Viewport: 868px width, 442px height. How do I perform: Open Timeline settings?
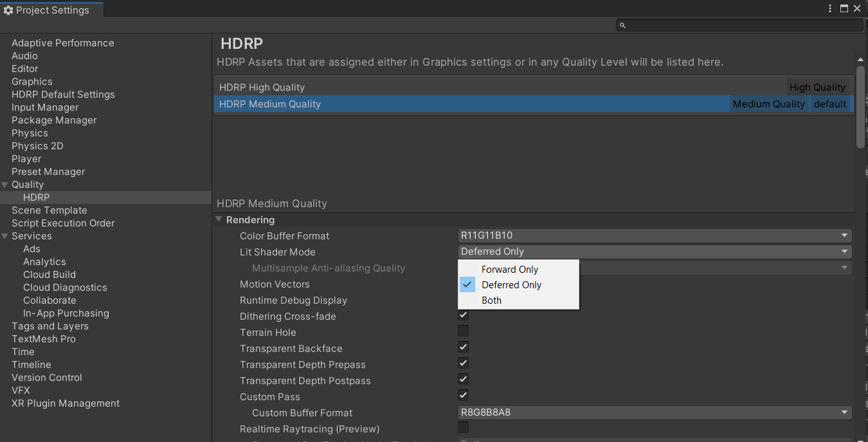click(32, 365)
